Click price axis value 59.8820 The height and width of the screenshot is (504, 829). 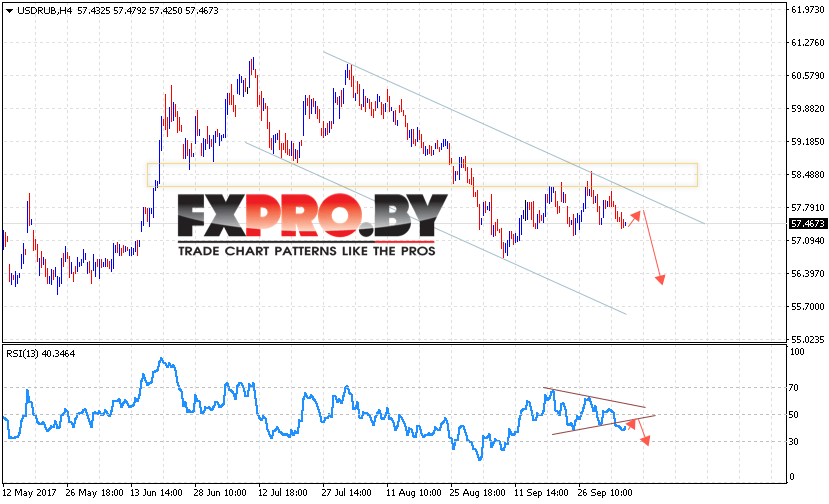[x=807, y=108]
